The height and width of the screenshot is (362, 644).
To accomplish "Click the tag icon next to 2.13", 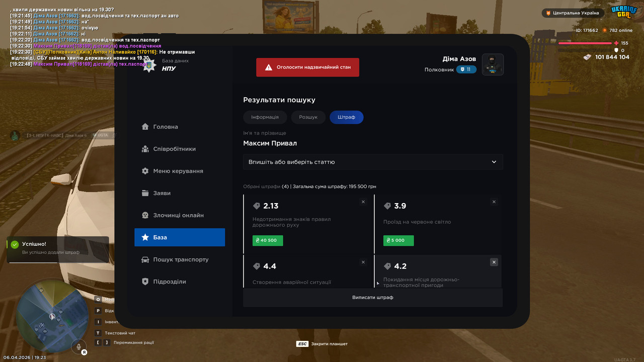I will coord(257,206).
